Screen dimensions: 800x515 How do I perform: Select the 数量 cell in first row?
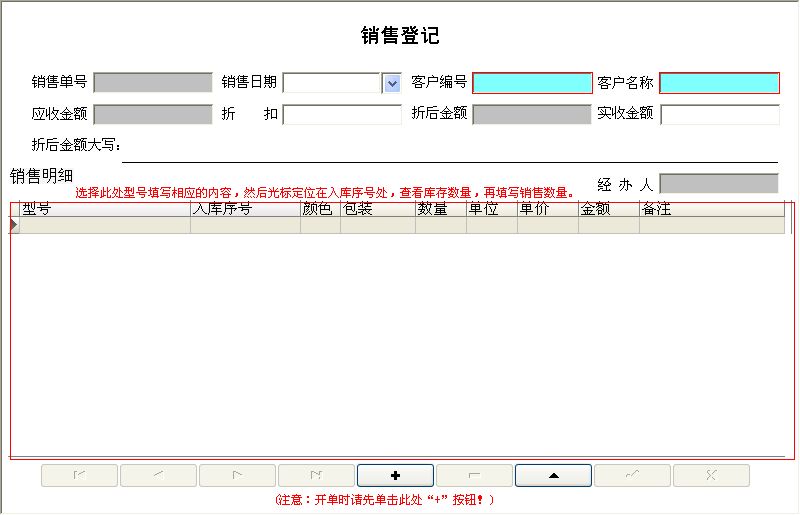[441, 225]
